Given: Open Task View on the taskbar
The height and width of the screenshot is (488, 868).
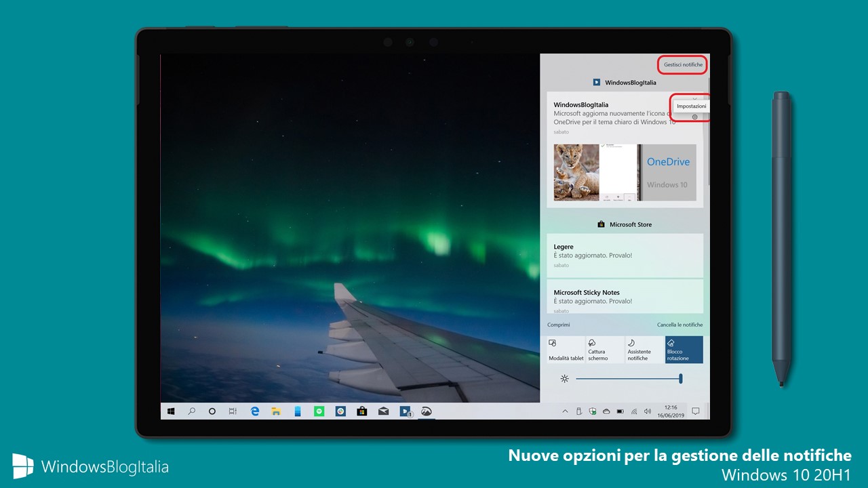Looking at the screenshot, I should (x=233, y=411).
